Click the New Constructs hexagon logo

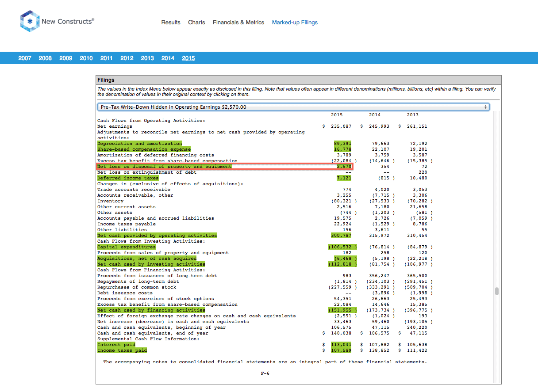pos(29,21)
